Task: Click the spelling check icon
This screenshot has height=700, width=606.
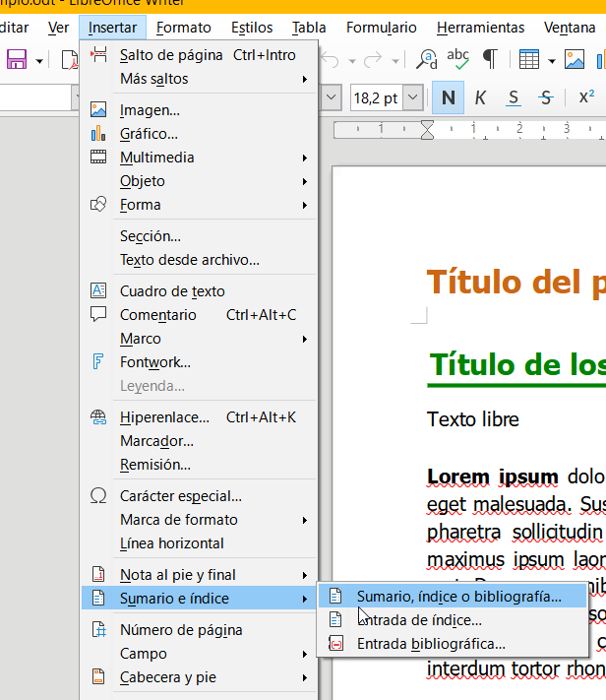Action: tap(457, 60)
